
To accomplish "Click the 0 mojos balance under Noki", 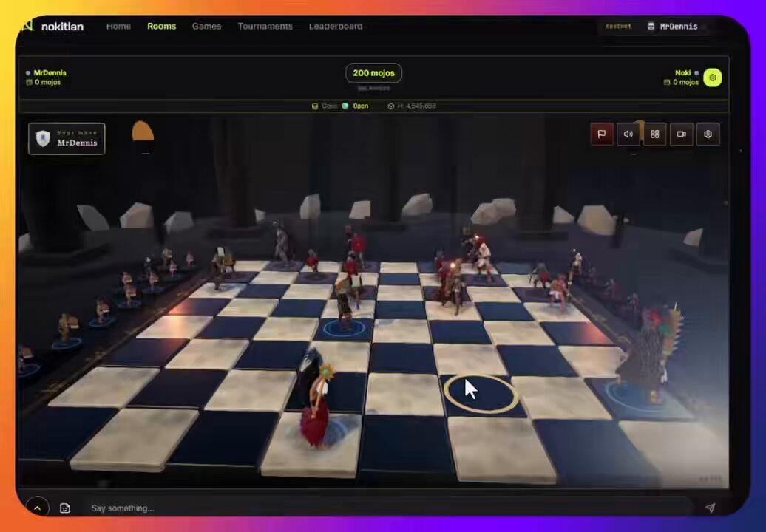I will click(x=686, y=82).
